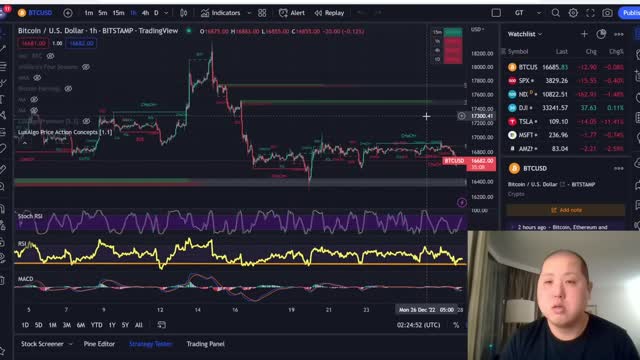
Task: Select the D daily timeframe
Action: pyautogui.click(x=156, y=13)
